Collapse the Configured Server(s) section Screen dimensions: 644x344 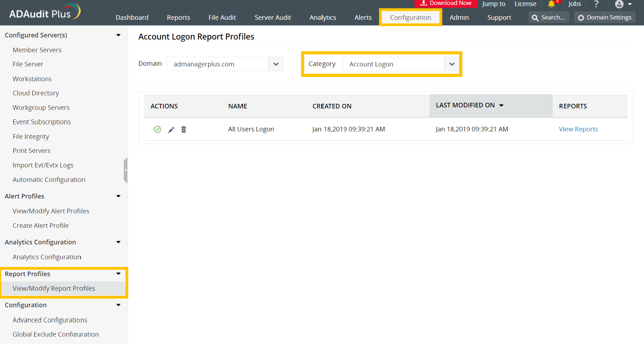tap(119, 35)
